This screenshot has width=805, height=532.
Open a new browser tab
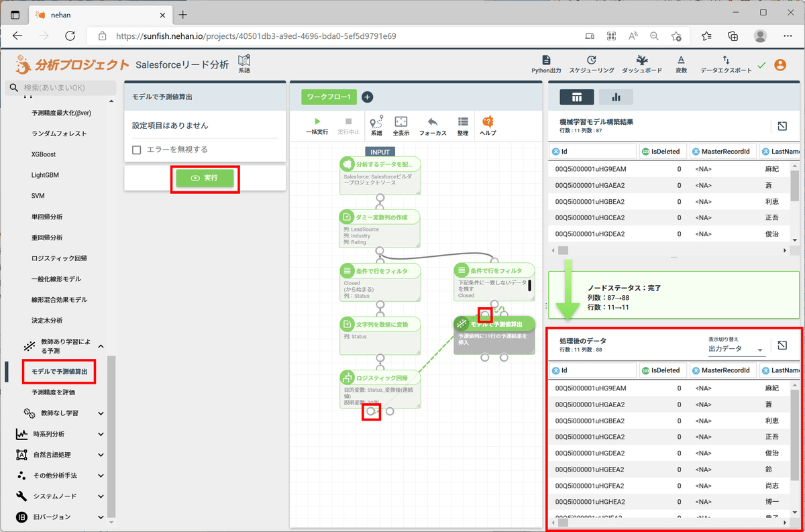(183, 14)
